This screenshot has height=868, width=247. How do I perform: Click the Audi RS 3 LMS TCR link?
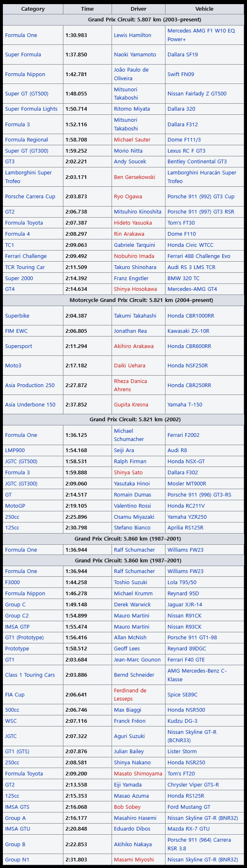coord(191,267)
